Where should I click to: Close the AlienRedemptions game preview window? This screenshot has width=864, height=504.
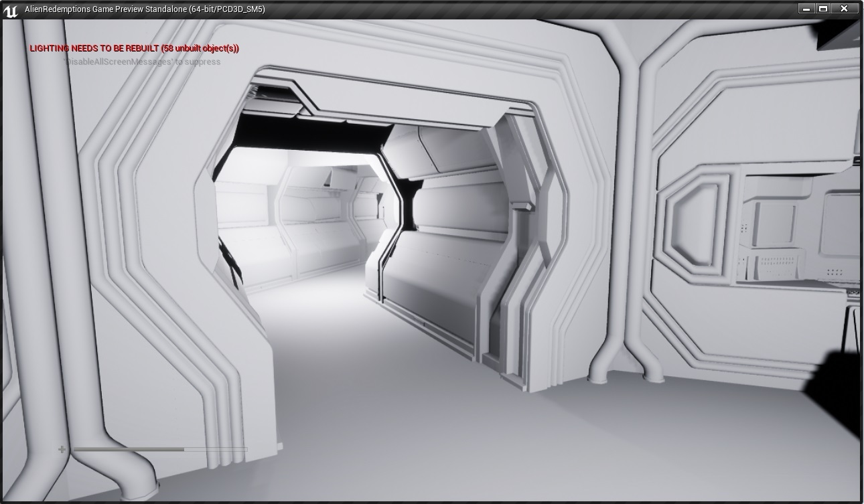pos(845,9)
